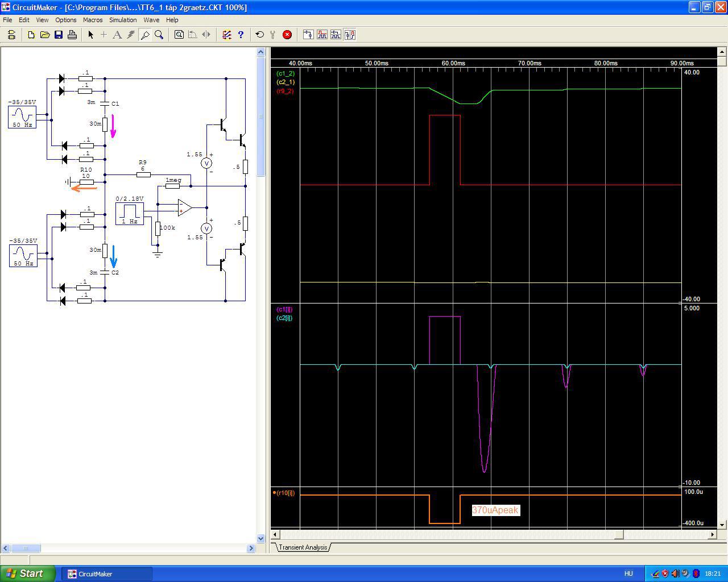Viewport: 728px width, 582px height.
Task: Click the waveform horizontal scrollbar right arrow
Action: pos(712,534)
